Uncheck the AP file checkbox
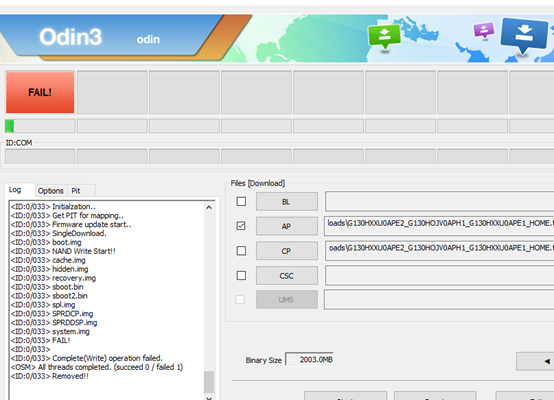The height and width of the screenshot is (400, 554). (241, 226)
